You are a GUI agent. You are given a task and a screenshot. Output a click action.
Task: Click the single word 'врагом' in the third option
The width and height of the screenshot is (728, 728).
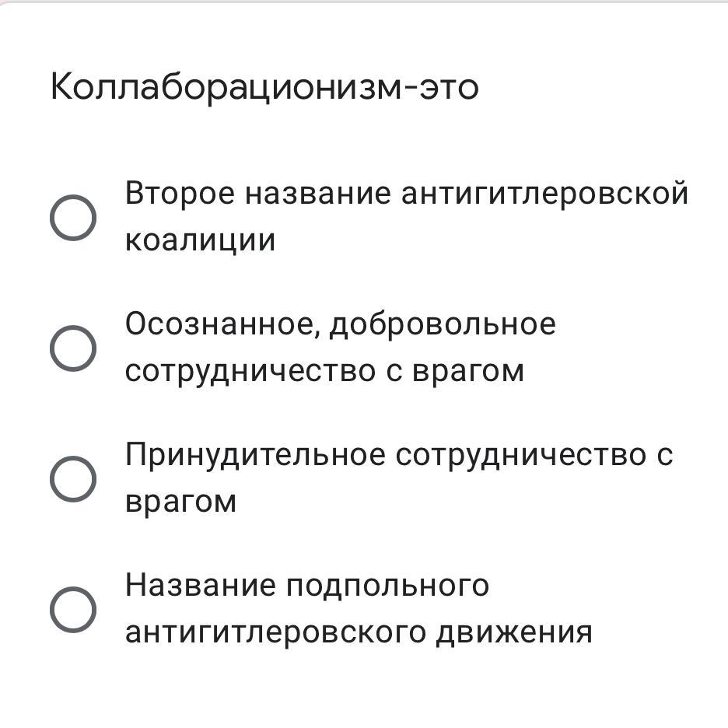pos(181,503)
